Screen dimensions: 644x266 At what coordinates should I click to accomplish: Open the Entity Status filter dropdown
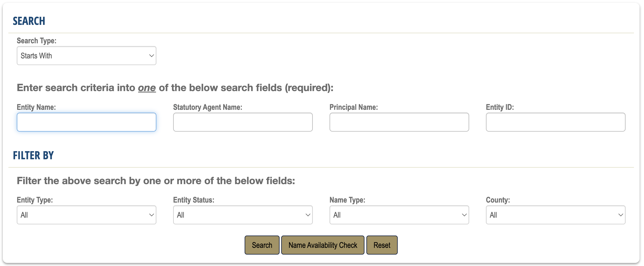243,215
